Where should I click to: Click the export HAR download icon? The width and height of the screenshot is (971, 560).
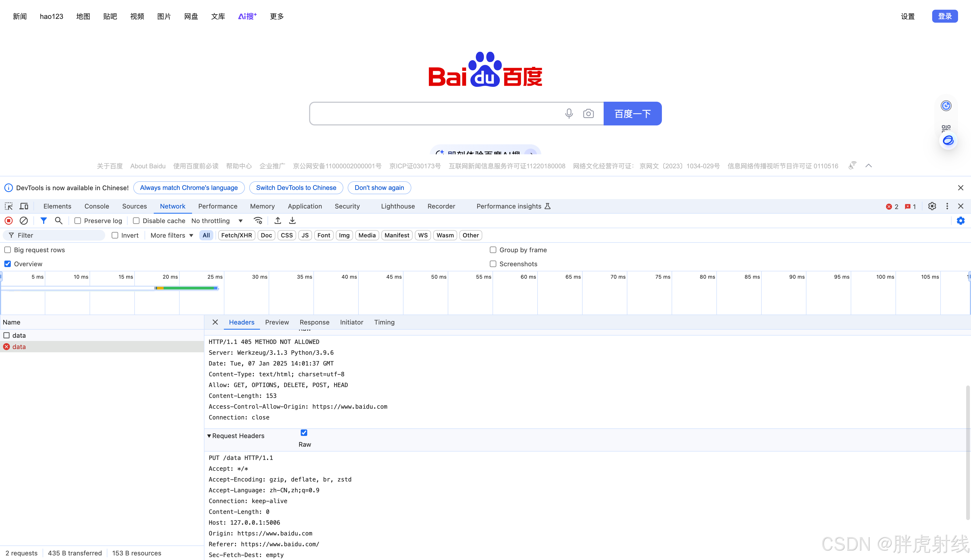tap(292, 221)
